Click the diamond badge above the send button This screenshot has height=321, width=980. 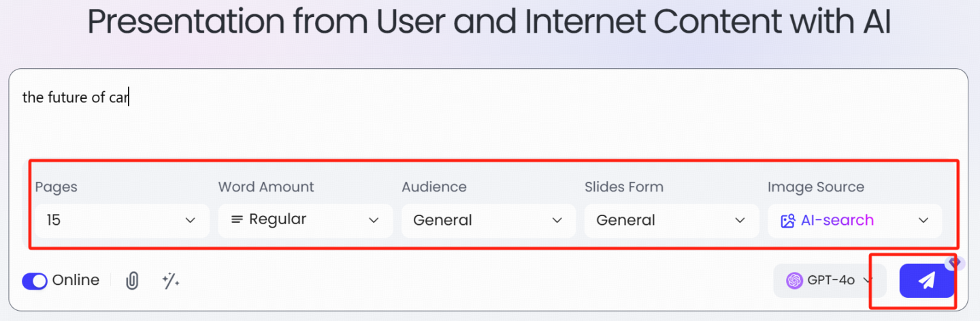tap(953, 263)
